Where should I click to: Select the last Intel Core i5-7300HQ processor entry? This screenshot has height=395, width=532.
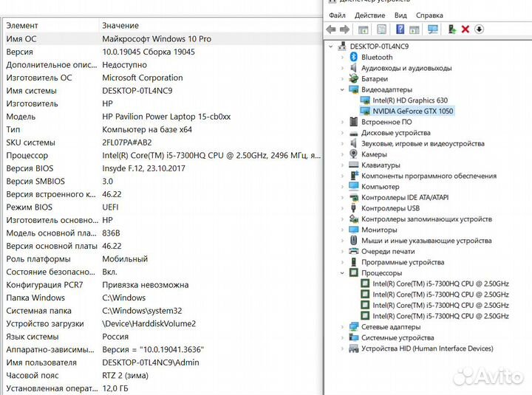click(440, 316)
